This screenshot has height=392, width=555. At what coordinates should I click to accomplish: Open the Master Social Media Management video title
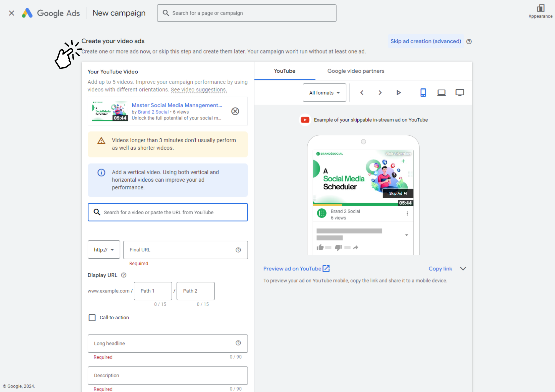[x=177, y=105]
